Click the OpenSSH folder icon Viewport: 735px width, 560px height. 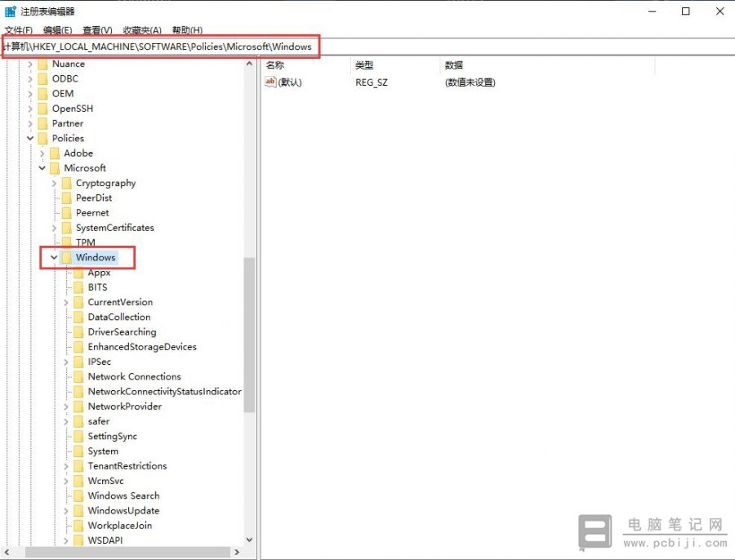pyautogui.click(x=42, y=109)
